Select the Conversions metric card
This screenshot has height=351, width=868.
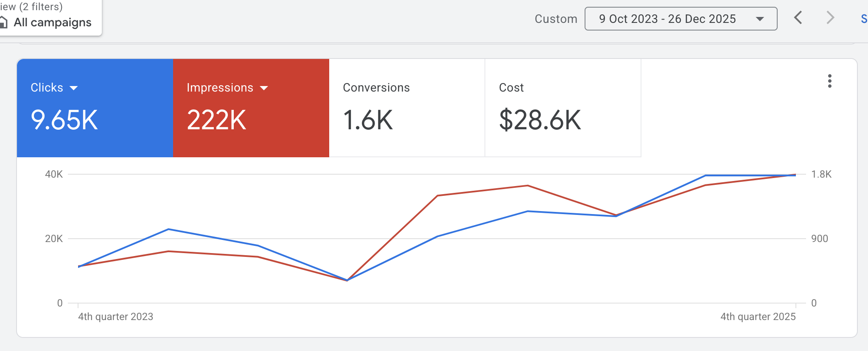(x=406, y=108)
